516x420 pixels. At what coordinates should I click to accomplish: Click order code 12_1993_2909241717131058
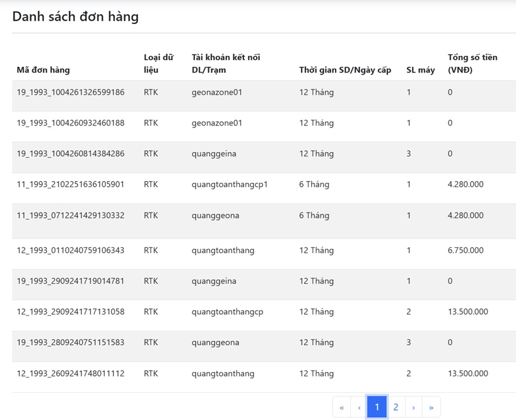click(71, 312)
